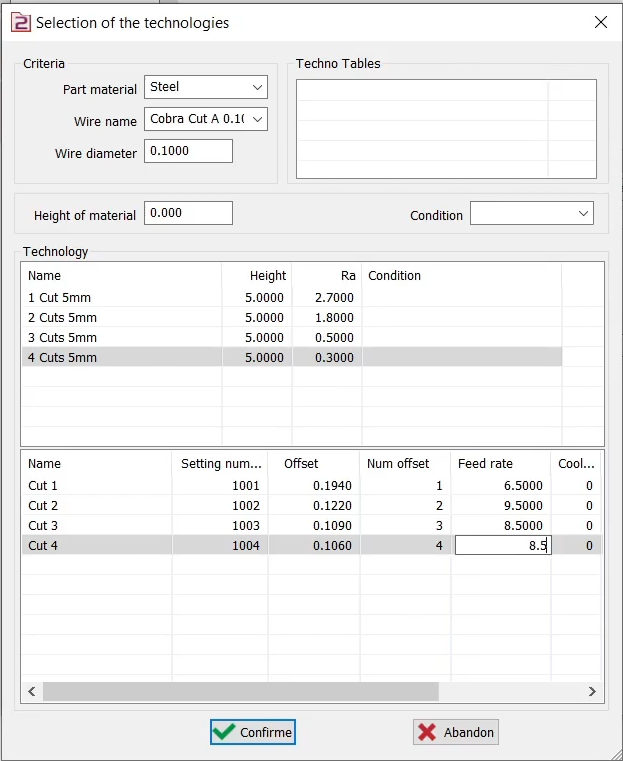Screen dimensions: 623x761
Task: Click the application logo icon in title bar
Action: (x=20, y=22)
